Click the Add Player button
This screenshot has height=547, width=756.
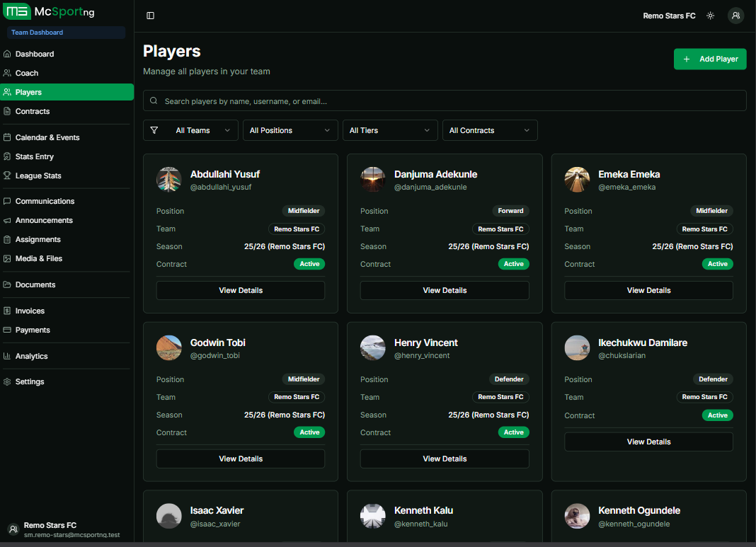tap(710, 59)
